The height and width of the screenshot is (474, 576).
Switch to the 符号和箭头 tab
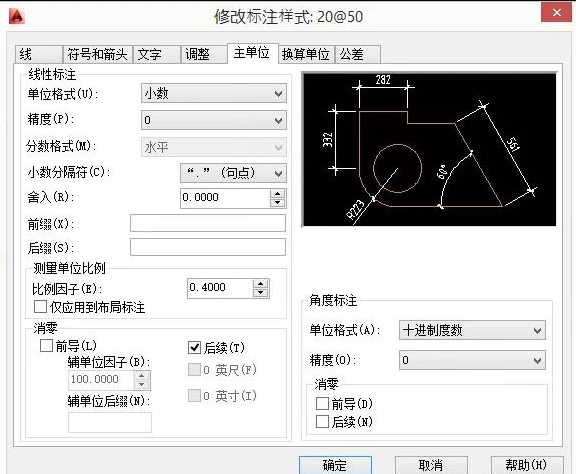pos(97,55)
